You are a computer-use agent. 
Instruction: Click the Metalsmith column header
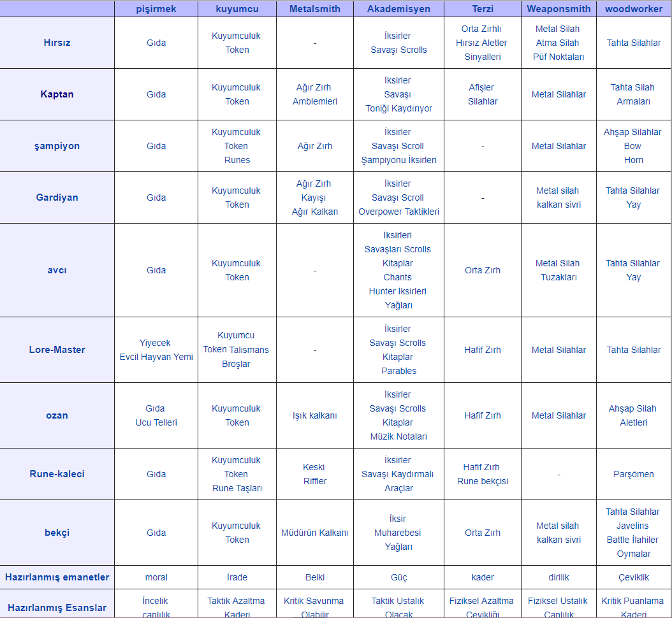click(x=314, y=9)
